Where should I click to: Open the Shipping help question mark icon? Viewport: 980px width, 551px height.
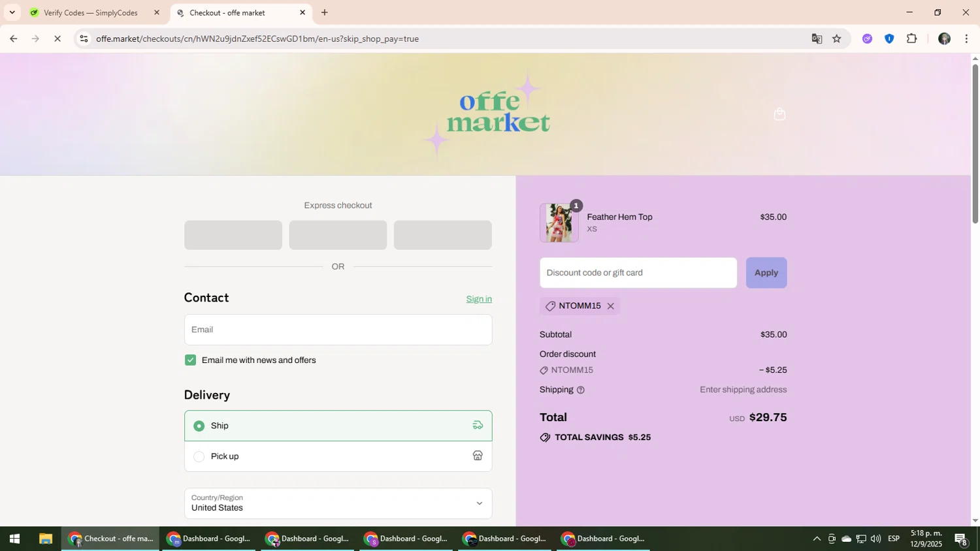coord(581,390)
